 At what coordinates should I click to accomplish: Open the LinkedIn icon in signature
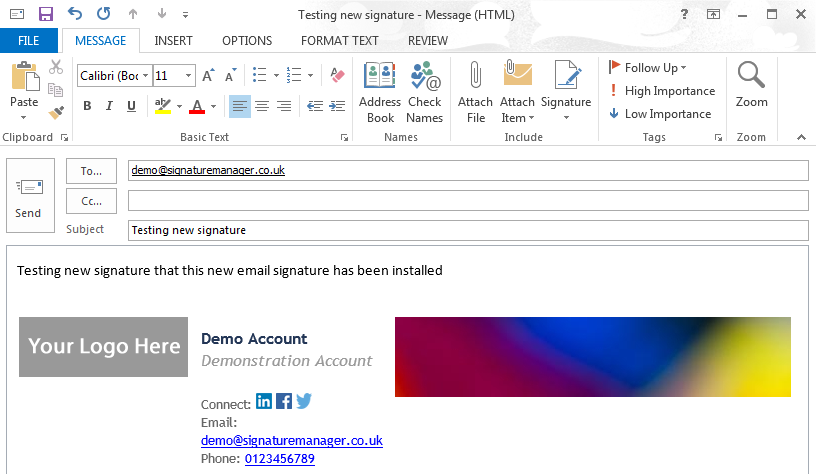point(264,401)
